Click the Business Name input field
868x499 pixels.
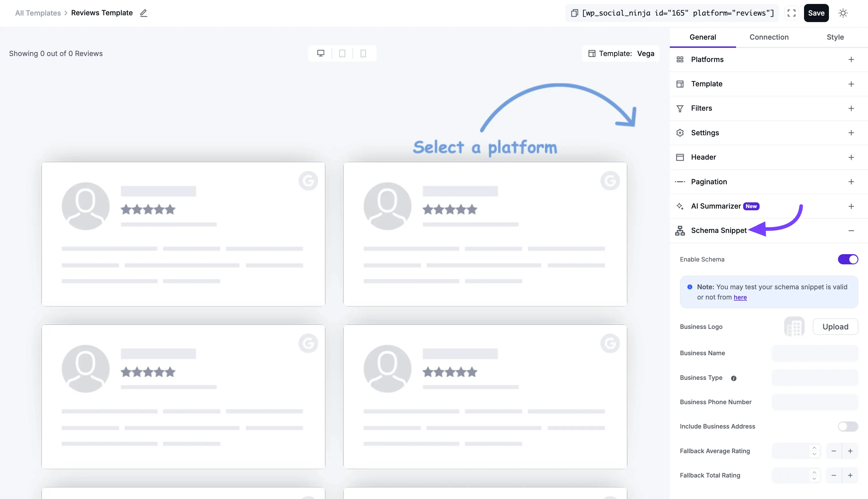point(815,353)
